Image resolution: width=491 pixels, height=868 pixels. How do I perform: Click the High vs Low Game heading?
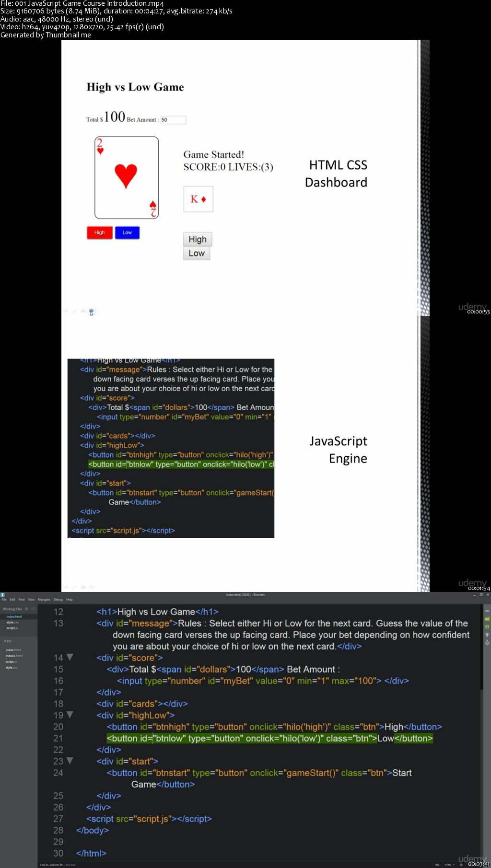[x=135, y=87]
